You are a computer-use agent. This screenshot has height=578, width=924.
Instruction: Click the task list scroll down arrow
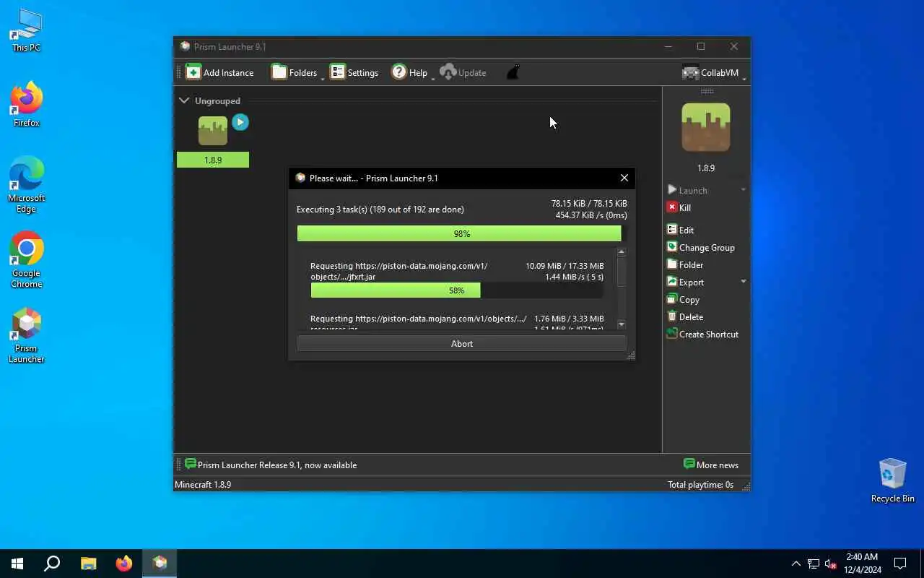(x=622, y=324)
